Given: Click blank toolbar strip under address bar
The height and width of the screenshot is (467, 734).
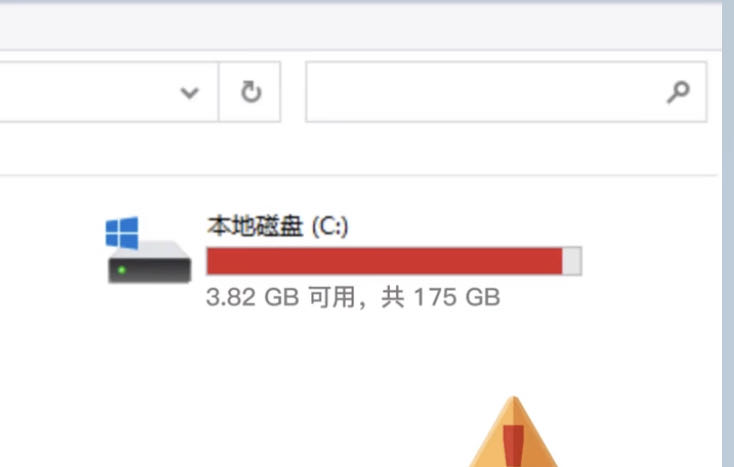Looking at the screenshot, I should pyautogui.click(x=358, y=149).
